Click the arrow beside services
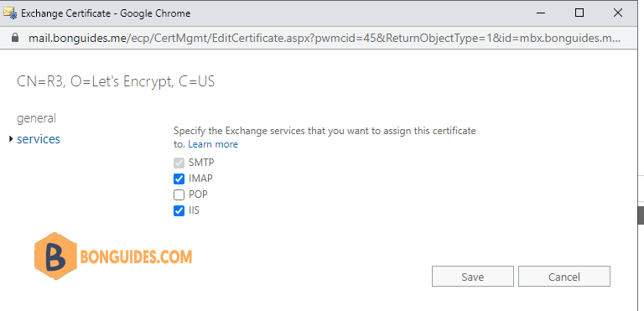Viewport: 644px width, 311px height. point(11,139)
